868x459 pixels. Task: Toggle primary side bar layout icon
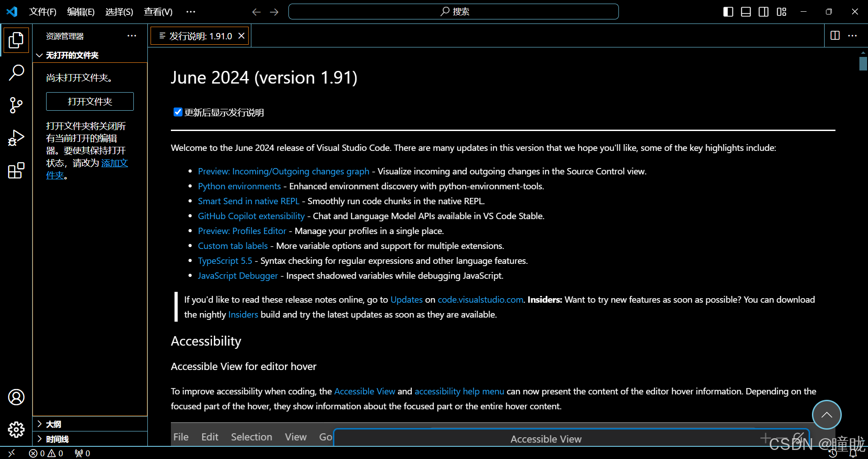(x=728, y=12)
